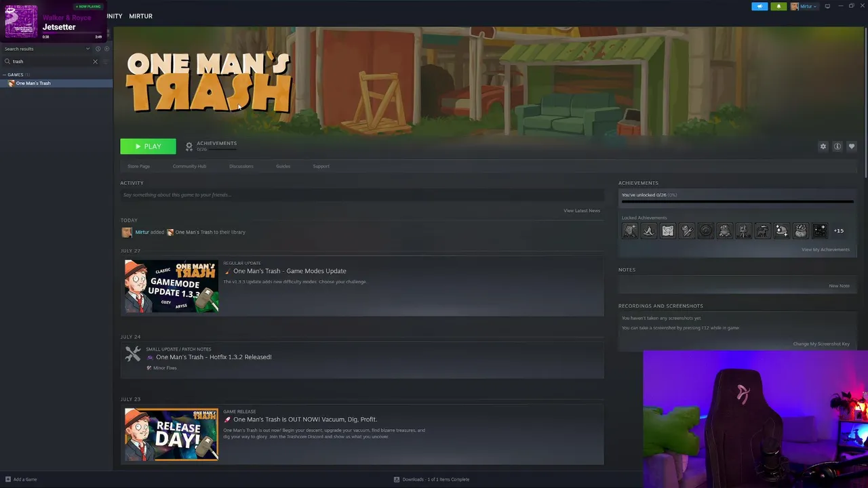Open 'One Man's Trash is OUT NOW!' headline
868x488 pixels.
pos(305,420)
